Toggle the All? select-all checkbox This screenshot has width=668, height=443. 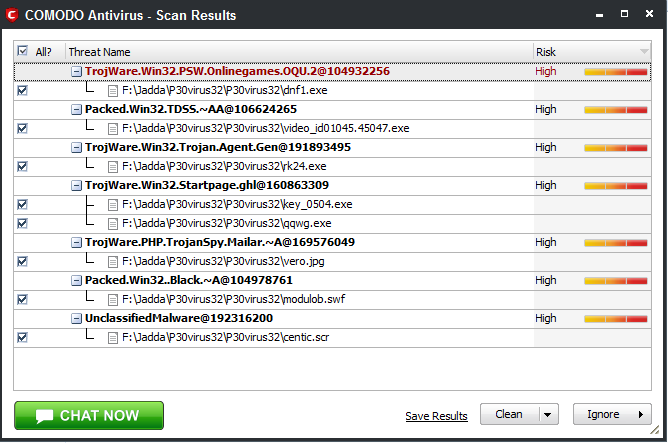22,51
